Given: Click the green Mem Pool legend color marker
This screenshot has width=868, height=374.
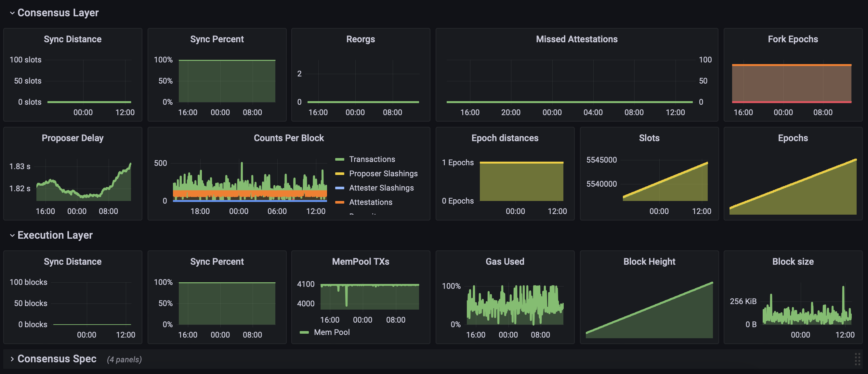Looking at the screenshot, I should coord(304,333).
